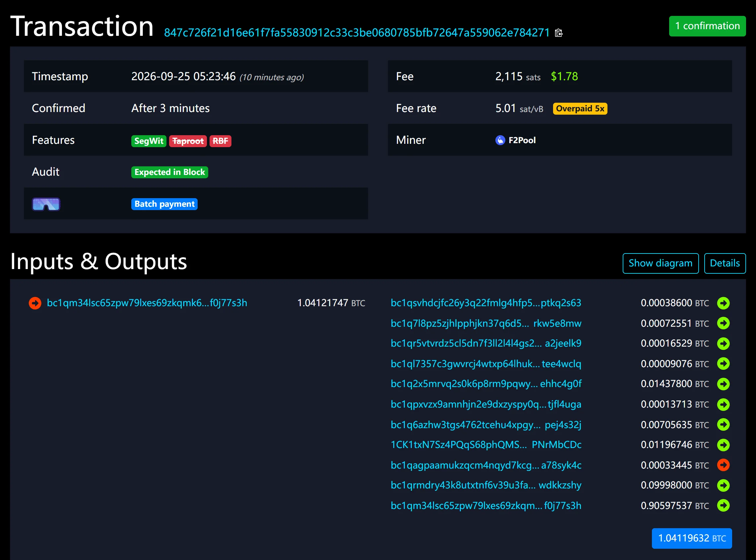Viewport: 756px width, 560px height.
Task: Copy the transaction ID with clipboard icon
Action: 559,33
